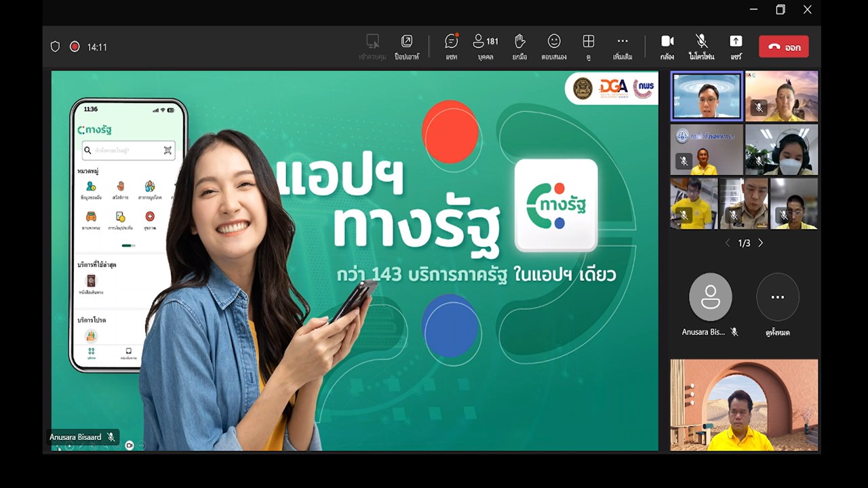Image resolution: width=868 pixels, height=488 pixels.
Task: Click the privacy shield icon
Action: pos(56,47)
